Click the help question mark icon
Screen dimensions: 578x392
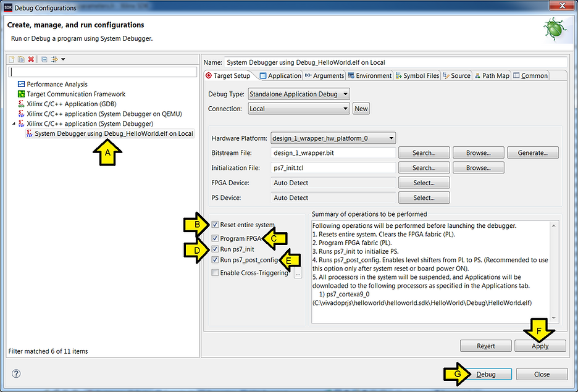point(15,373)
